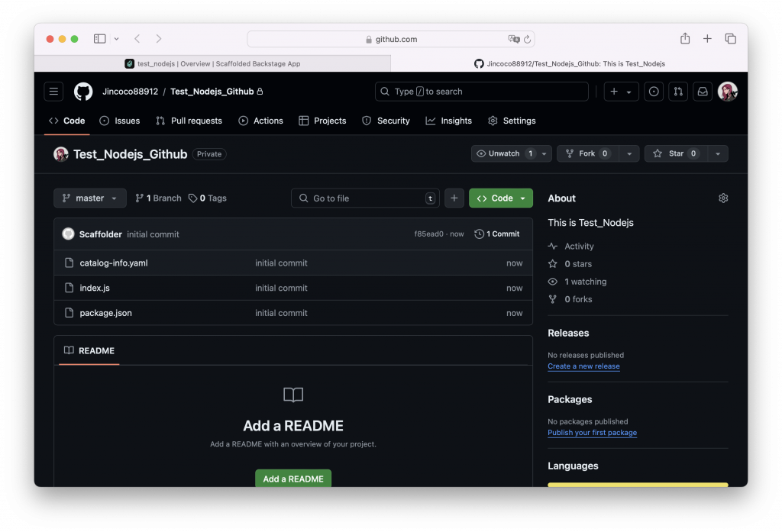Open the Pull requests shortcut icon in header
782x532 pixels.
[678, 92]
